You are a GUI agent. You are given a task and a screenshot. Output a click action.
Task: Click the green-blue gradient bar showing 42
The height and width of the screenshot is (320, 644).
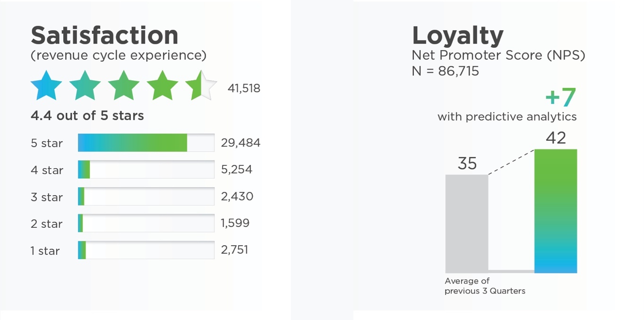(x=555, y=211)
